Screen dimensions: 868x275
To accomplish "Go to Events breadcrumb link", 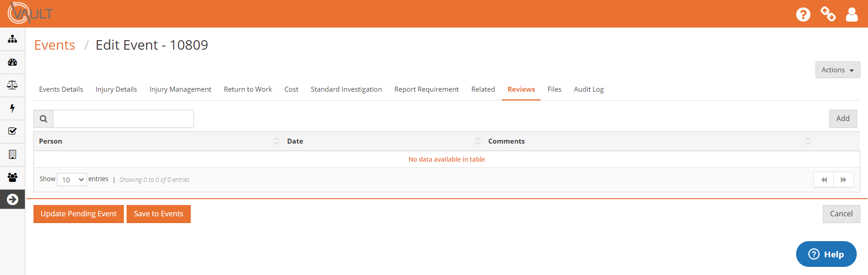I will pos(55,45).
